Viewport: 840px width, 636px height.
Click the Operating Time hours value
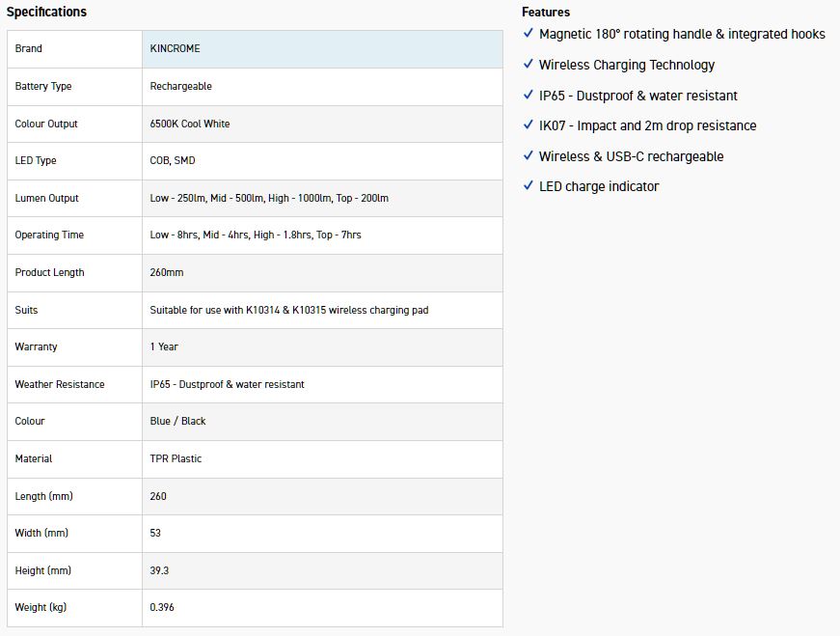[256, 235]
